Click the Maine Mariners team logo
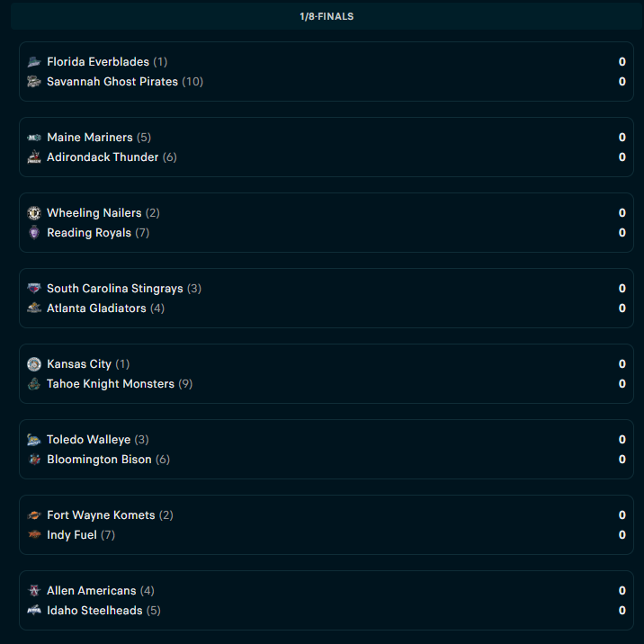644x644 pixels. click(34, 138)
